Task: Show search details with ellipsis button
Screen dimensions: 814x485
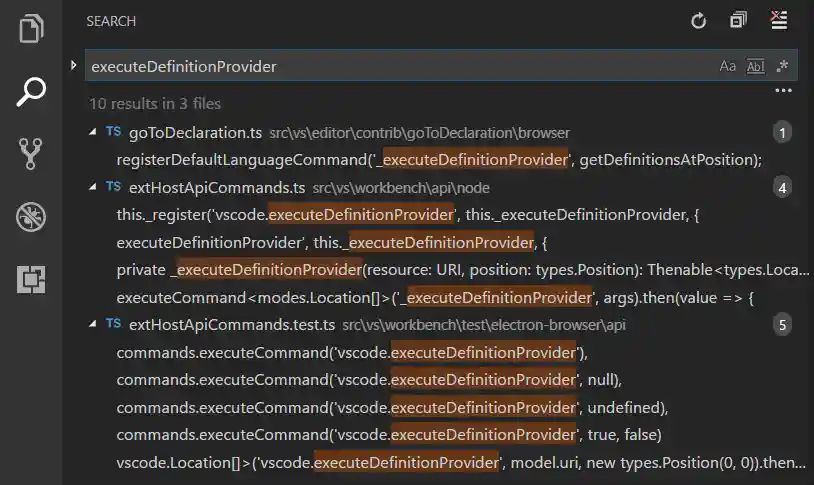Action: [x=783, y=90]
